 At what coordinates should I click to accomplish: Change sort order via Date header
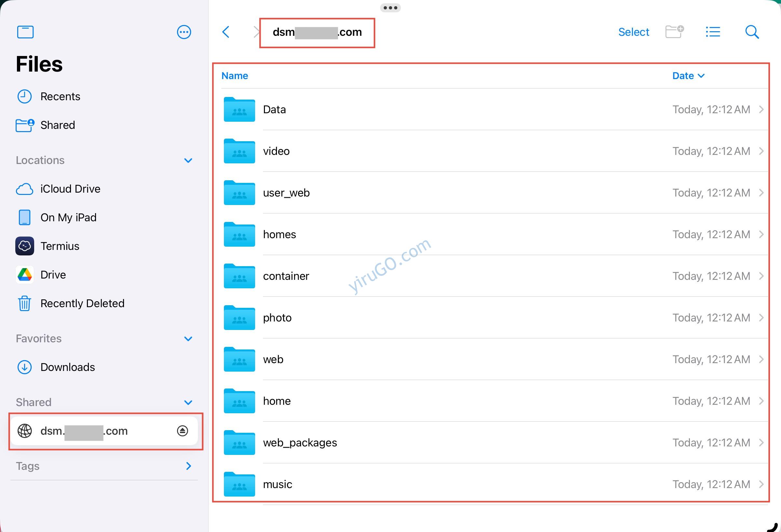688,75
